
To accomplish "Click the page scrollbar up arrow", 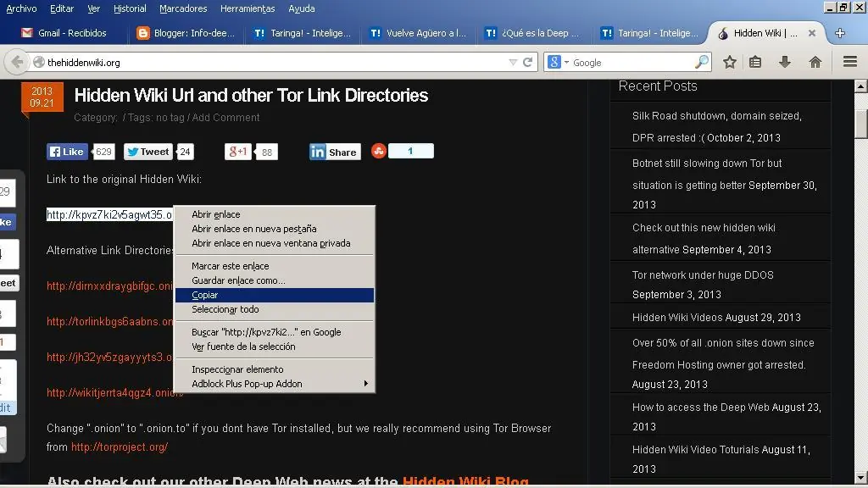I will coord(861,86).
